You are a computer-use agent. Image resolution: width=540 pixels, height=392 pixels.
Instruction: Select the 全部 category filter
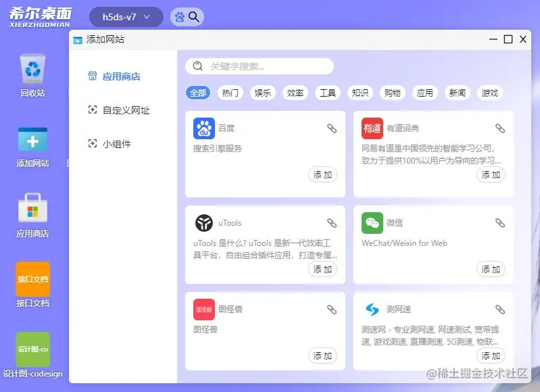[198, 93]
